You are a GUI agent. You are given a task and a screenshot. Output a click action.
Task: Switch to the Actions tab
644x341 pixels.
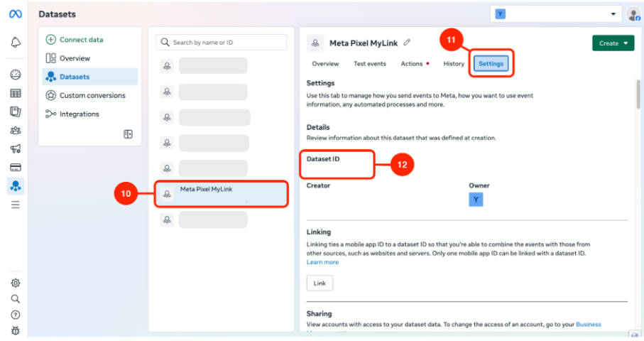click(412, 64)
